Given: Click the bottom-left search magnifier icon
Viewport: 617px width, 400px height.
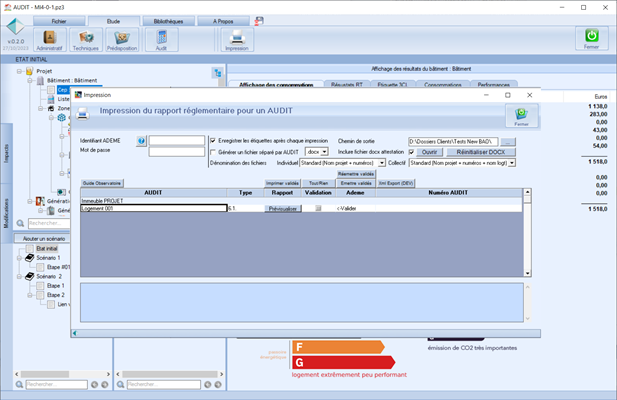Looking at the screenshot, I should 19,385.
